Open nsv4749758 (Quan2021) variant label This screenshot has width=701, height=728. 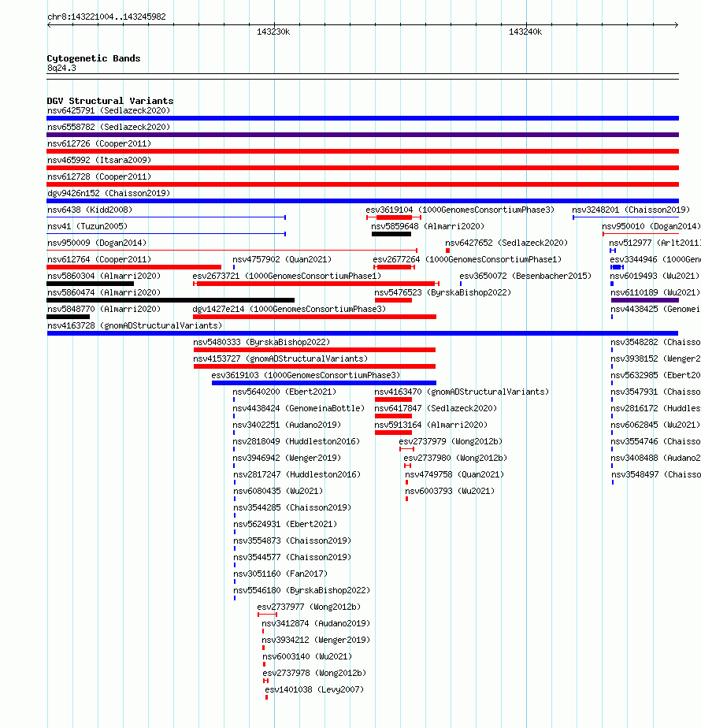454,474
